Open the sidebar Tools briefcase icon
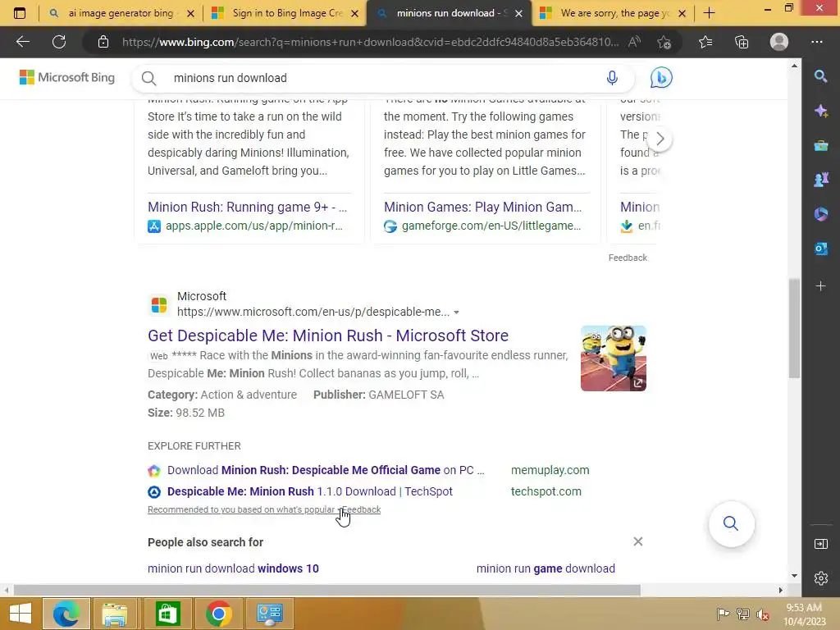840x630 pixels. (x=820, y=145)
